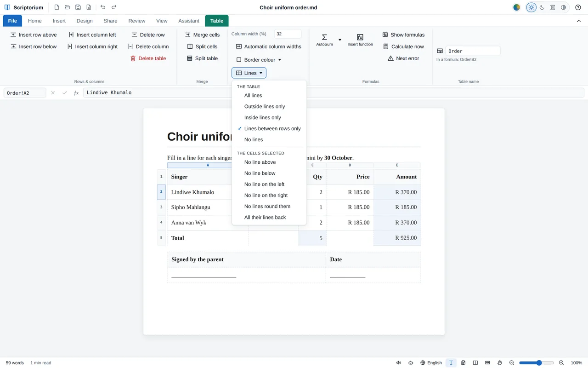Open the help question mark icon
The image size is (588, 368).
point(578,7)
